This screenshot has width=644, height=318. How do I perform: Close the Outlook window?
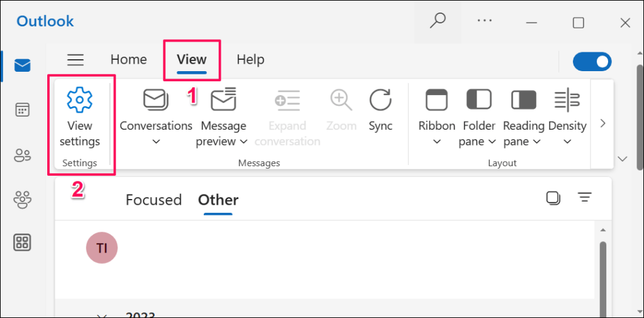pyautogui.click(x=625, y=23)
